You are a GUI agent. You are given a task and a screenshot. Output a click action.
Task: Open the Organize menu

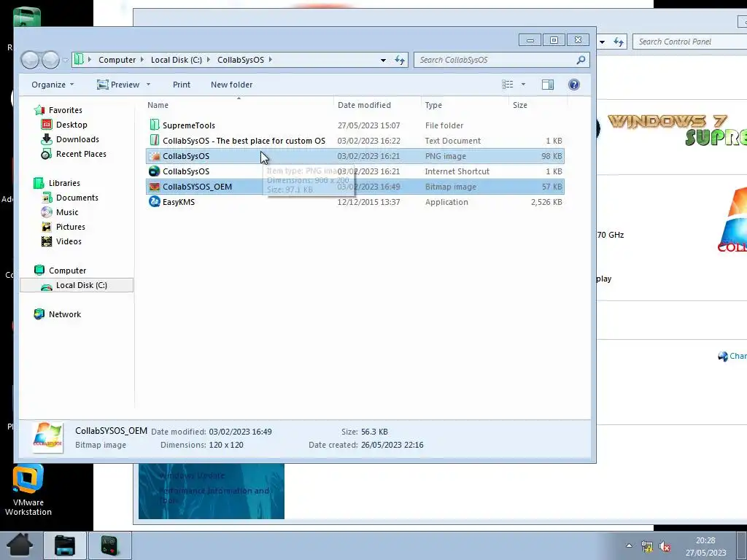coord(53,85)
